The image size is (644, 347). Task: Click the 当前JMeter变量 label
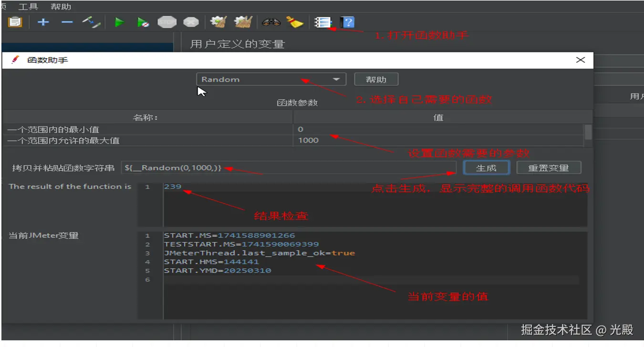click(x=43, y=235)
